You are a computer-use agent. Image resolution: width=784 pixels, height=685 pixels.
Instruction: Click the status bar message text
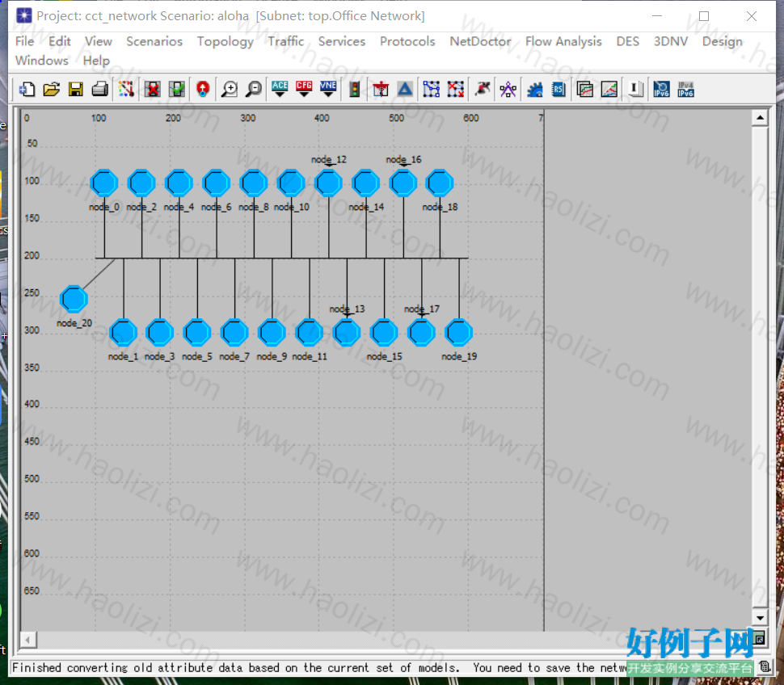319,667
